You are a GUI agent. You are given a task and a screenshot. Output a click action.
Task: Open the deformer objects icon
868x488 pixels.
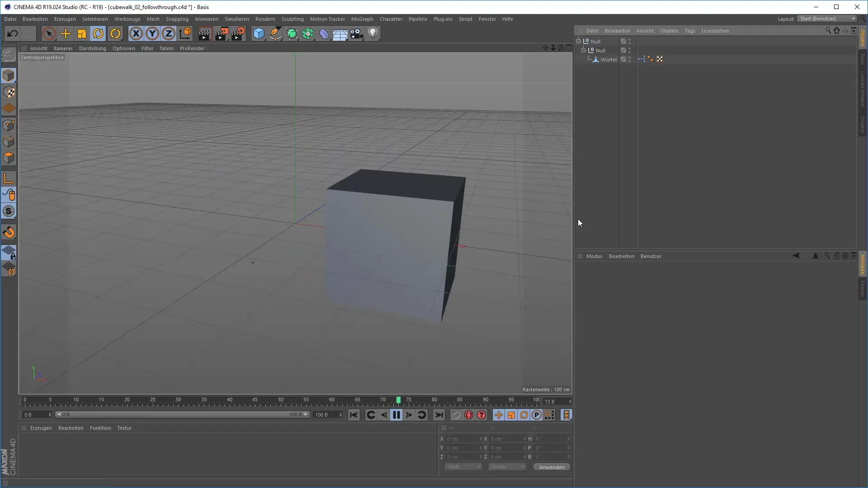click(x=324, y=33)
